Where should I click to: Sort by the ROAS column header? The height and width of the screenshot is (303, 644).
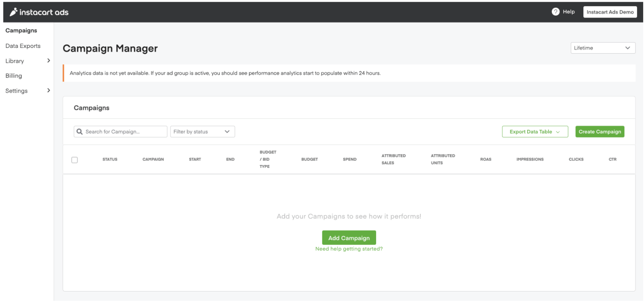coord(485,159)
